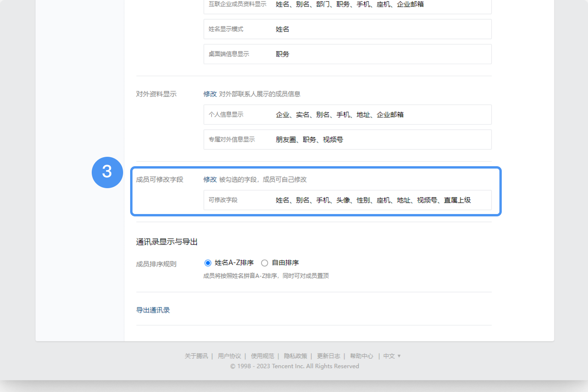Select the 姓名A-Z排序 radio button

tap(208, 263)
